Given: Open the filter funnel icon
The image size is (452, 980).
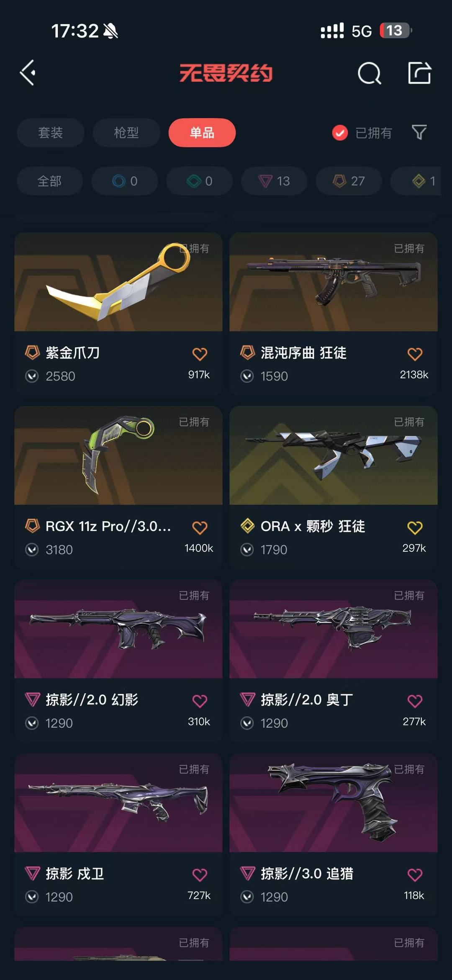Looking at the screenshot, I should 419,132.
